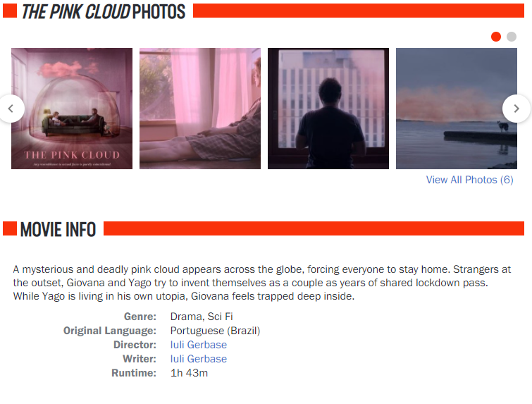The width and height of the screenshot is (532, 404).
Task: Click the Original Language label
Action: 110,331
